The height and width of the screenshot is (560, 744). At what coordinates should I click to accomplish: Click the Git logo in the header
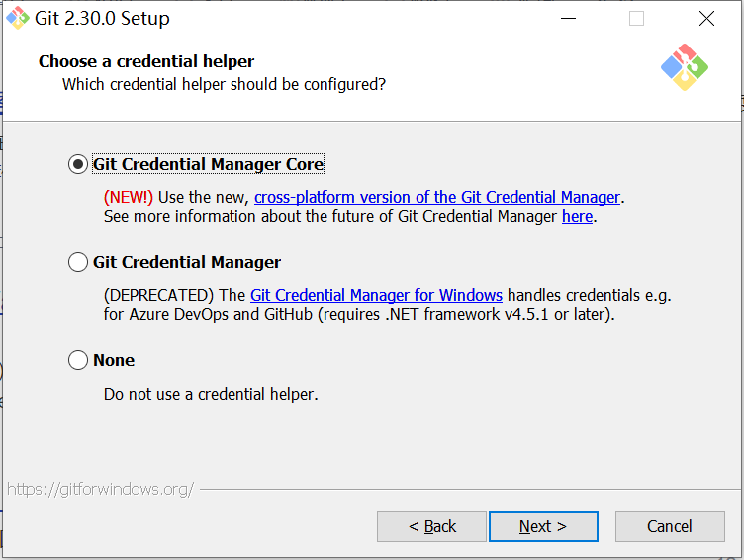[685, 67]
